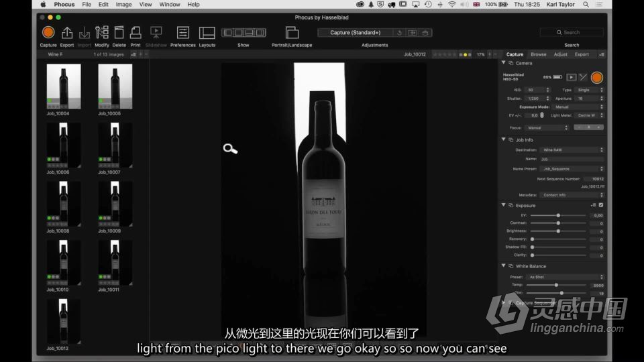Click the Contrast slider handle
Viewport: 644px width, 362px height.
coord(558,223)
